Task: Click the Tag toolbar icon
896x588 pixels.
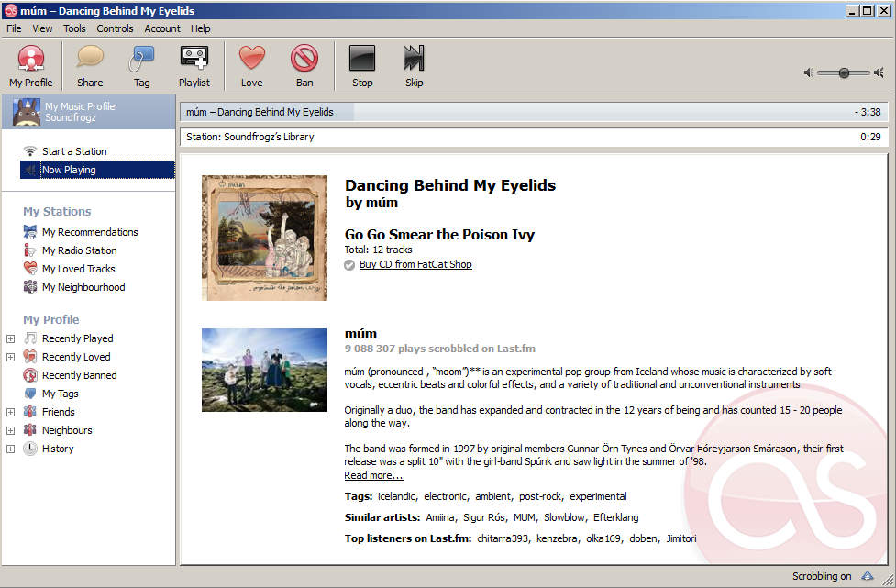Action: (142, 59)
